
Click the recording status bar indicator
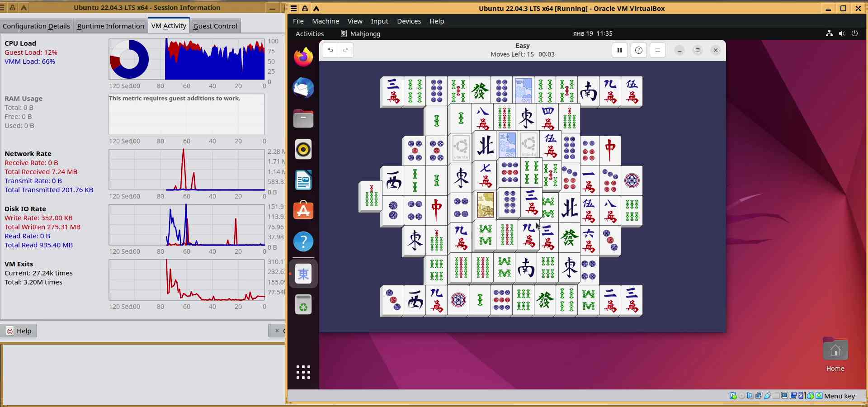pos(793,396)
